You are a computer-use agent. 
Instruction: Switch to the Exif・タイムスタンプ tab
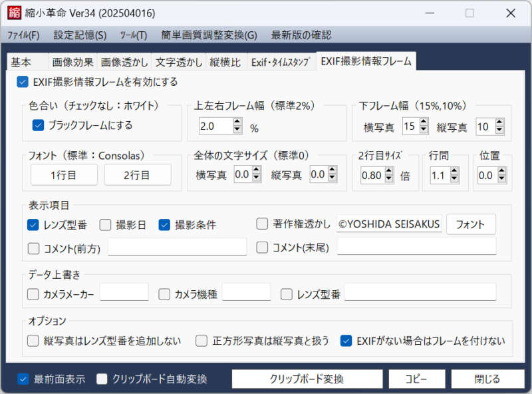point(281,62)
